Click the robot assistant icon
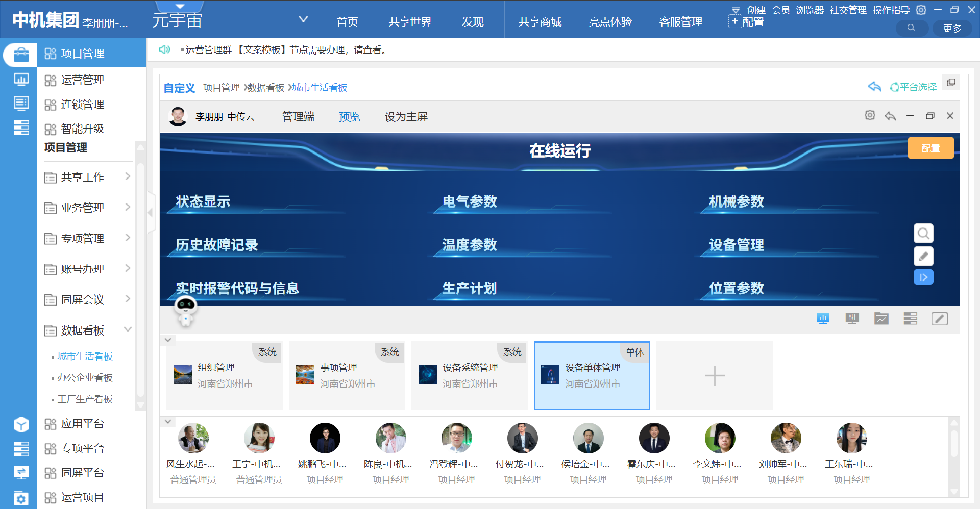This screenshot has height=509, width=980. 185,310
